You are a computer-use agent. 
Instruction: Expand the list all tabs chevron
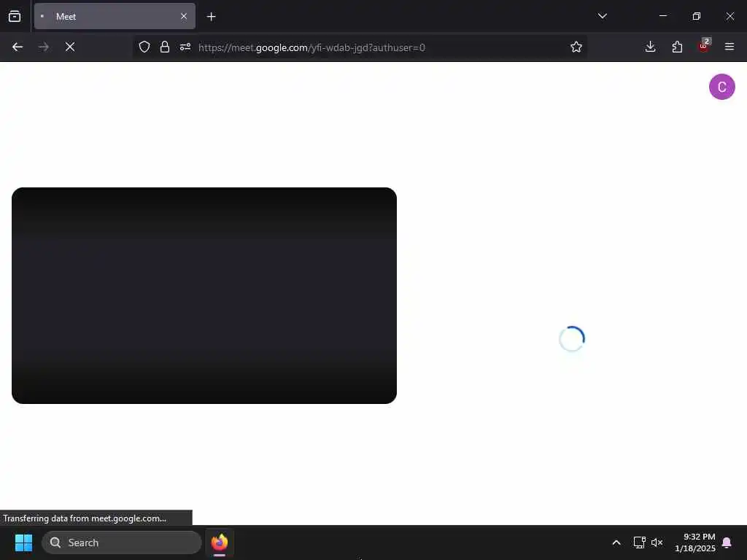(602, 16)
